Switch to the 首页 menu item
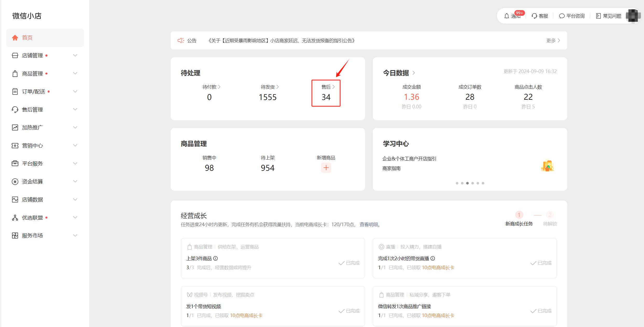The width and height of the screenshot is (644, 327). click(27, 38)
